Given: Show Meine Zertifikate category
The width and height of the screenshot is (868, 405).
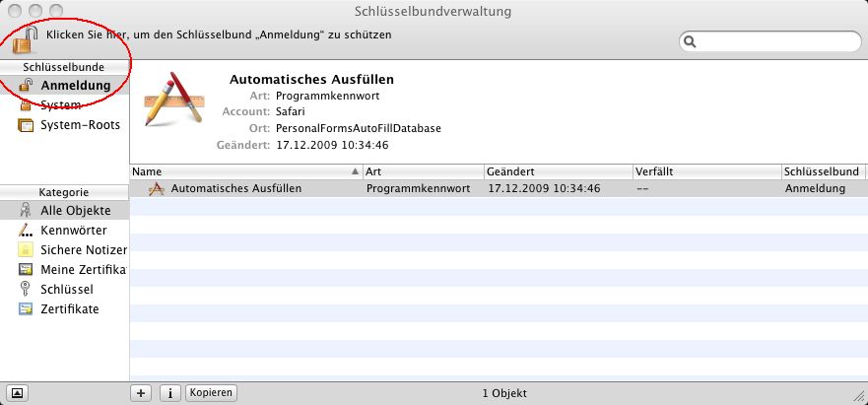Looking at the screenshot, I should (83, 270).
